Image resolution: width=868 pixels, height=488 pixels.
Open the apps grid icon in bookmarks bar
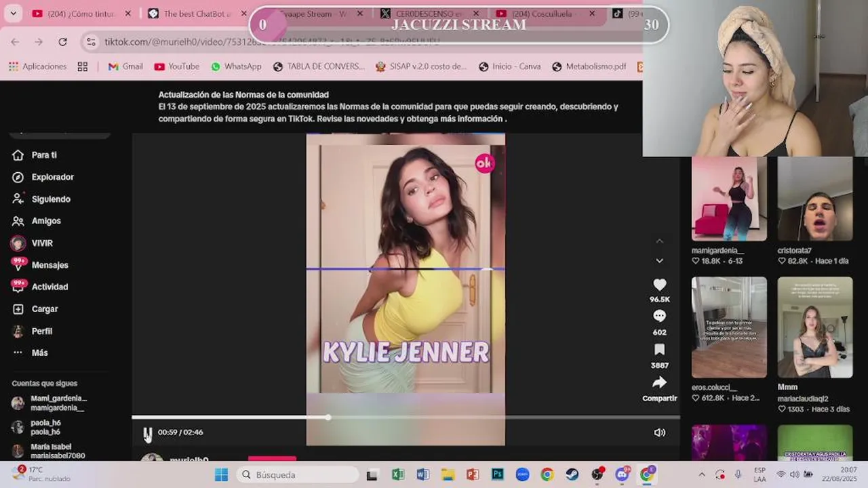83,66
